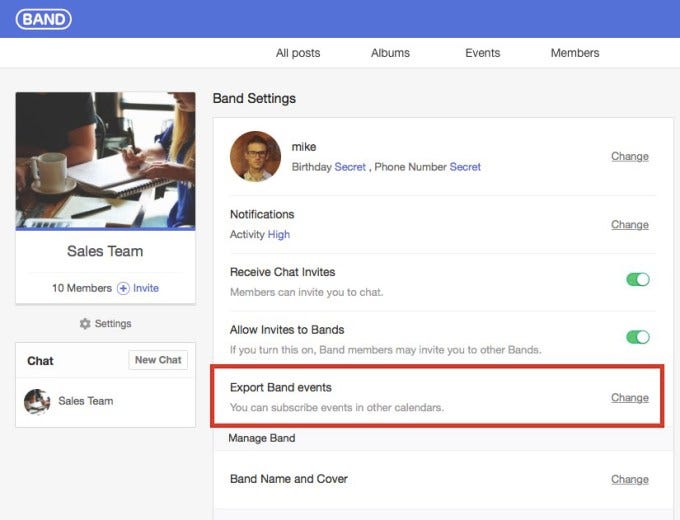This screenshot has height=520, width=680.
Task: Click the Sales Team cover photo
Action: click(105, 161)
